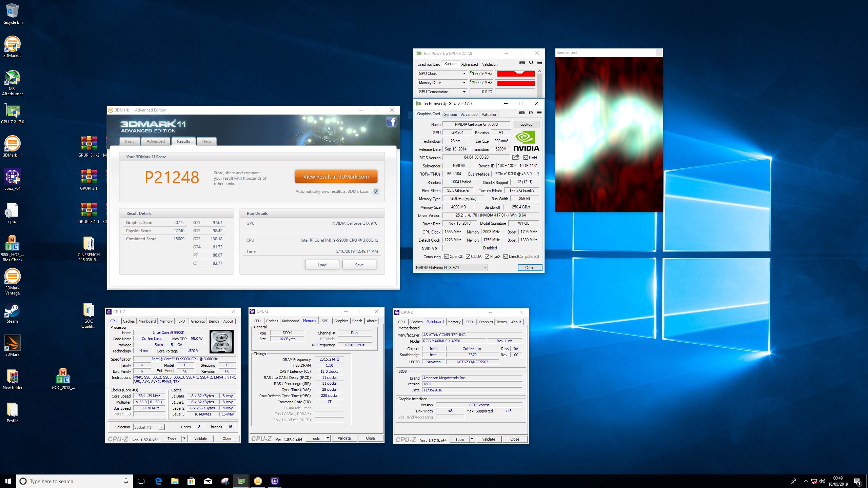Show hidden system tray icons
The height and width of the screenshot is (488, 868).
(806, 481)
